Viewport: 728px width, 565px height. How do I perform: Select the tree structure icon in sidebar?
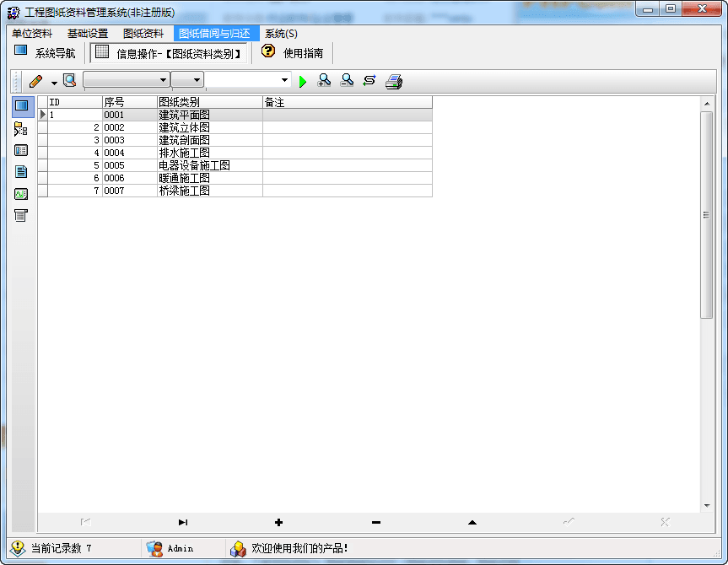point(21,129)
